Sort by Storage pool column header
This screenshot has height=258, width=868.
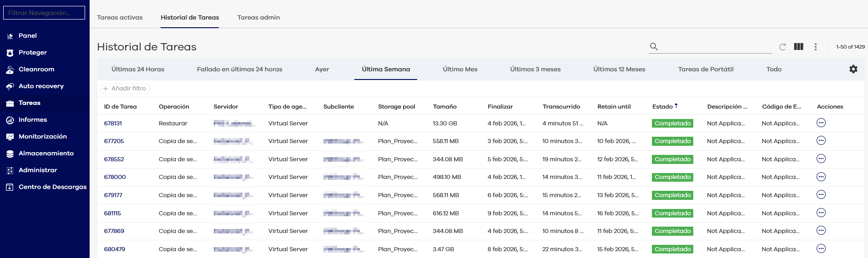[397, 107]
